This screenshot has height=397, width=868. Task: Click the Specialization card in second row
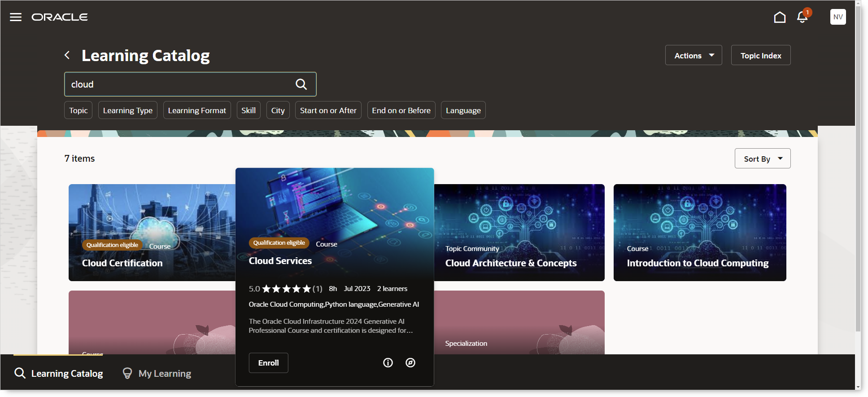coord(519,322)
